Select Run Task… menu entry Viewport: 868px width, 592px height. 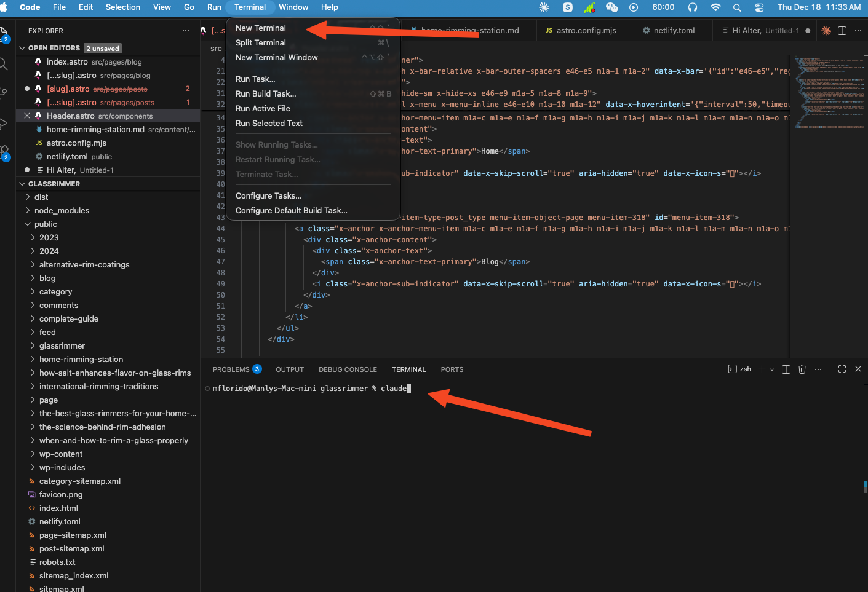click(313, 79)
